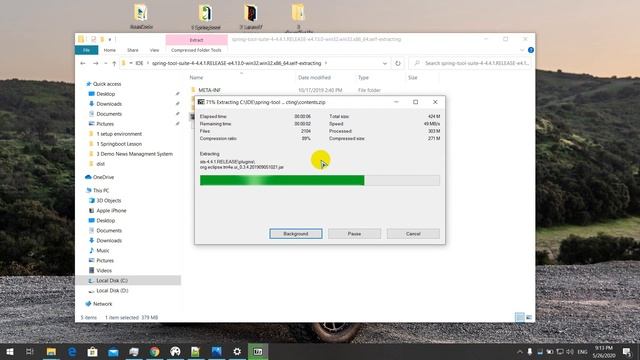Go back in Explorer navigation

83,63
